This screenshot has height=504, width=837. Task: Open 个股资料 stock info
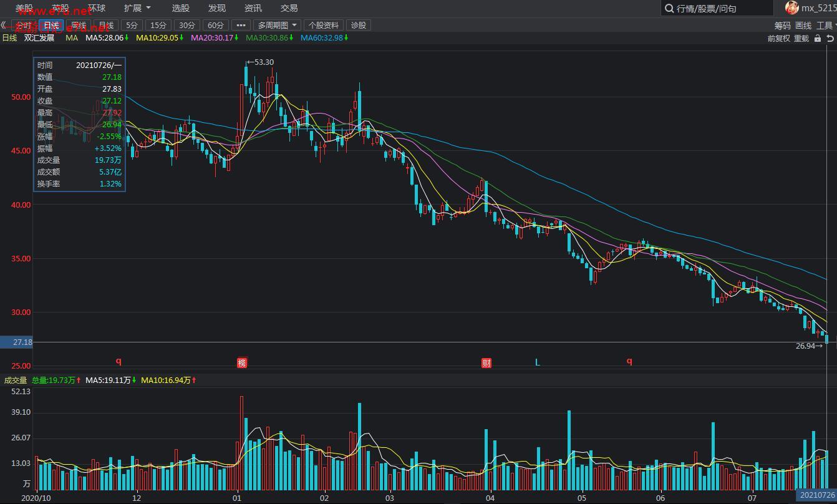click(324, 26)
